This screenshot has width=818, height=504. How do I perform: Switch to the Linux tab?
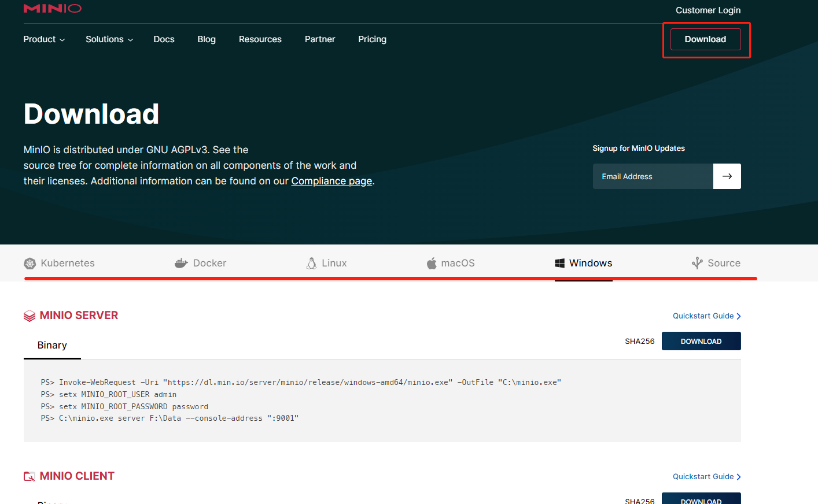coord(326,263)
